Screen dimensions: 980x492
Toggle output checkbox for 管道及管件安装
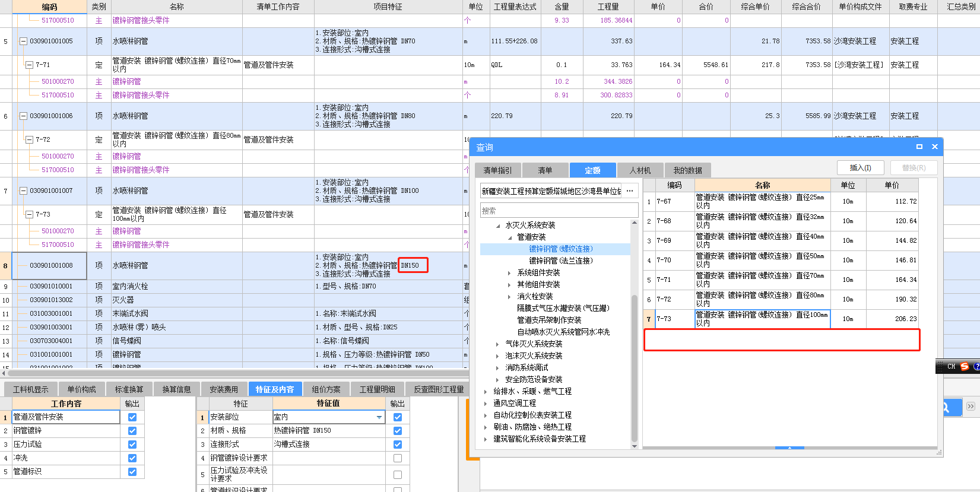click(x=132, y=417)
